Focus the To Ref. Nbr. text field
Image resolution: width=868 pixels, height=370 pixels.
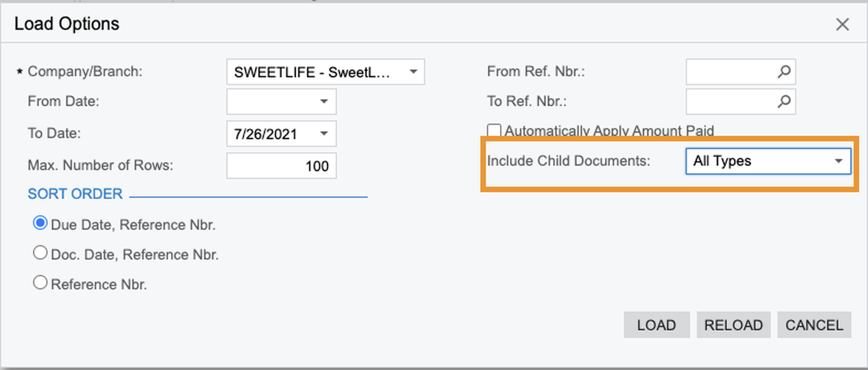(x=730, y=102)
